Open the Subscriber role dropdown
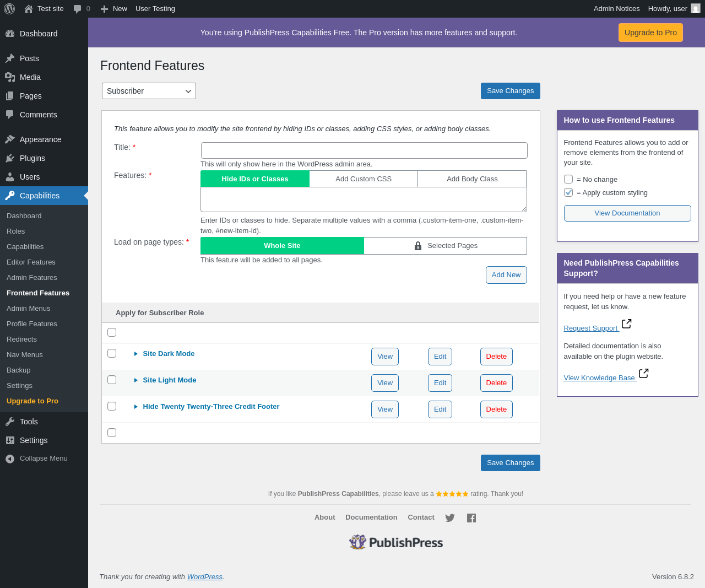The height and width of the screenshot is (588, 705). coord(149,91)
